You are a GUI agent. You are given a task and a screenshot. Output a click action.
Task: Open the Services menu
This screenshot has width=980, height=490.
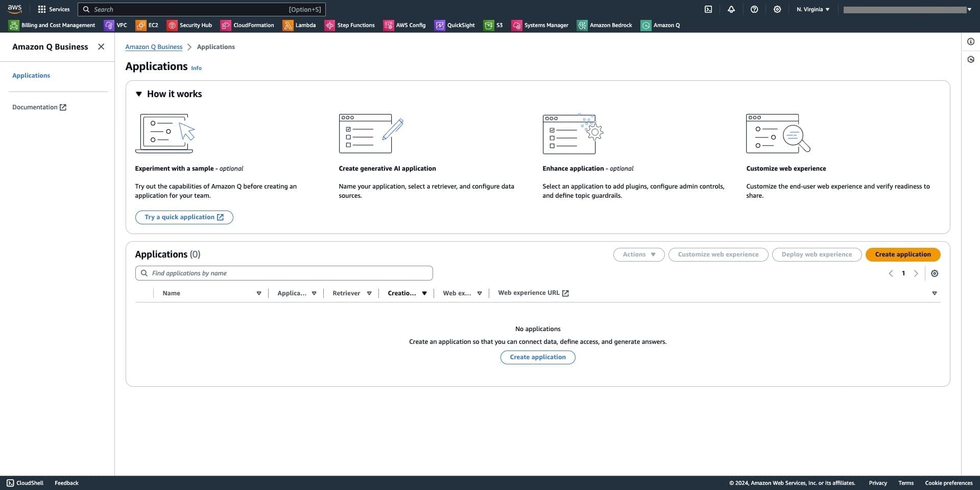[x=54, y=9]
